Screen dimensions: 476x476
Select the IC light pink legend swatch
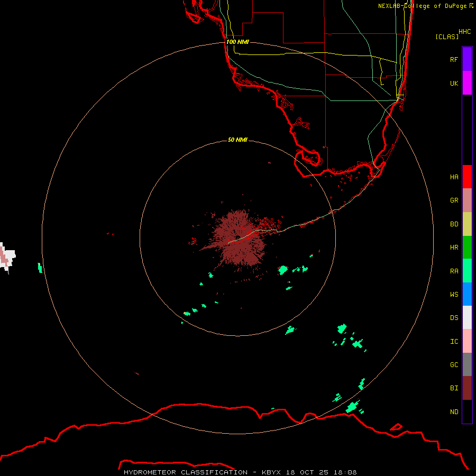coord(467,341)
